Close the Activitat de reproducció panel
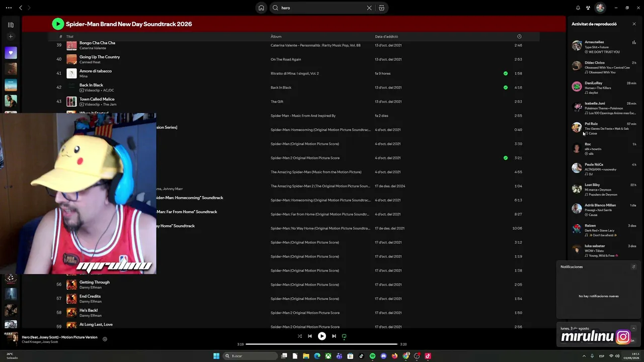 (x=634, y=24)
